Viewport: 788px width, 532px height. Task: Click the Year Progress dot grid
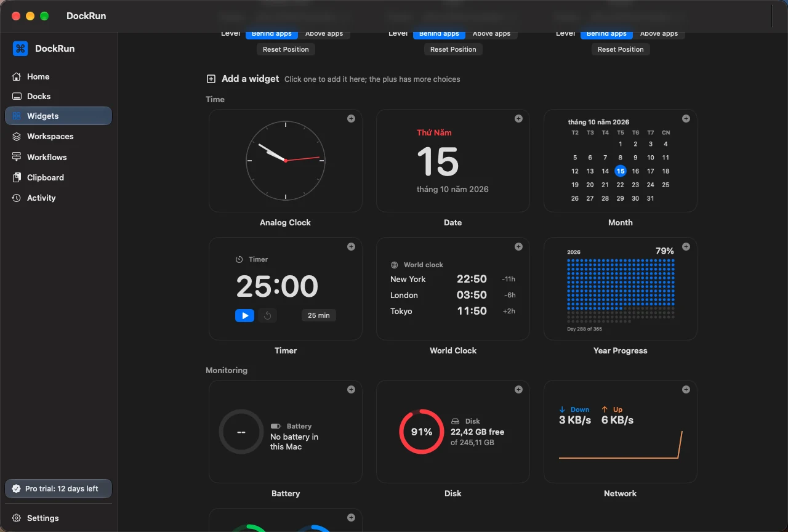pyautogui.click(x=621, y=291)
